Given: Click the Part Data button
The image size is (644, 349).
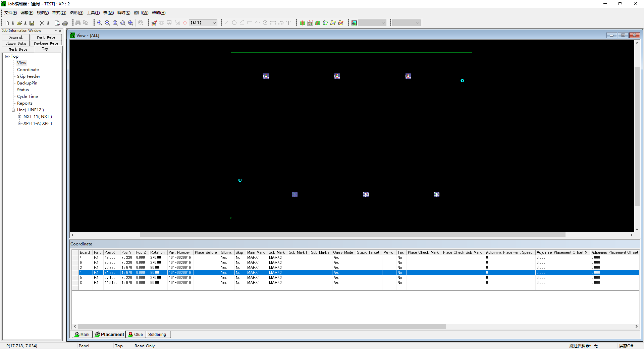Looking at the screenshot, I should [x=46, y=37].
